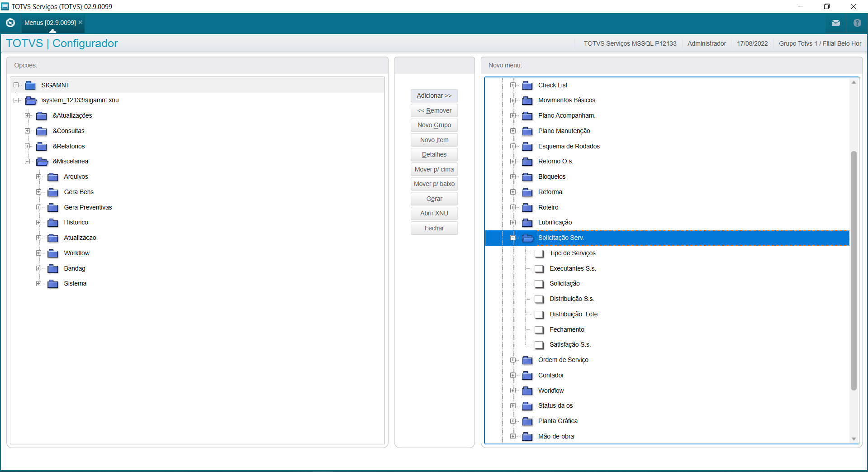Open the help question mark icon

(857, 23)
